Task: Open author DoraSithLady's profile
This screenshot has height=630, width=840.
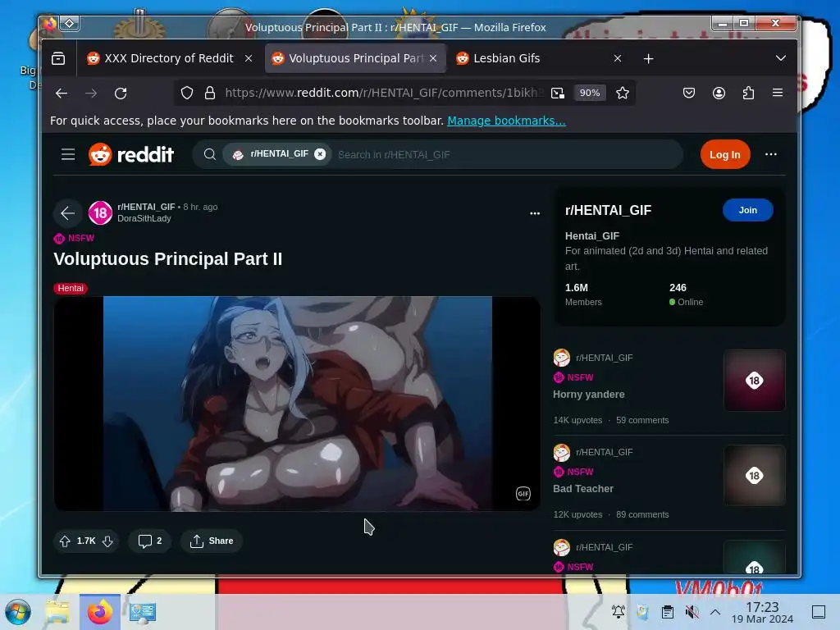Action: 144,218
